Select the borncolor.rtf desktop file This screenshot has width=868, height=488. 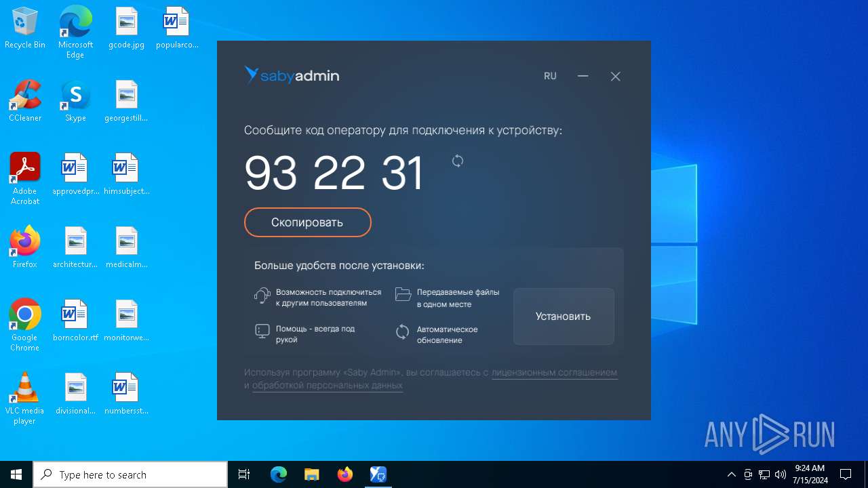coord(75,321)
